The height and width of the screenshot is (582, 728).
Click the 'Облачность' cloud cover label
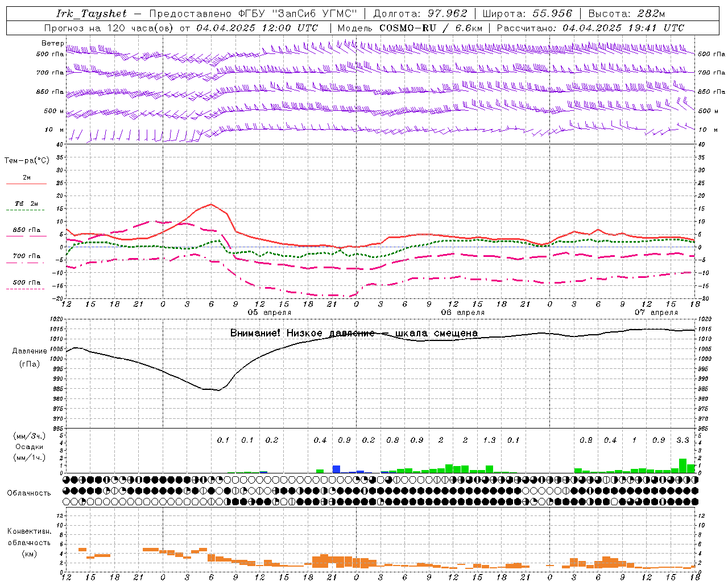[x=29, y=493]
